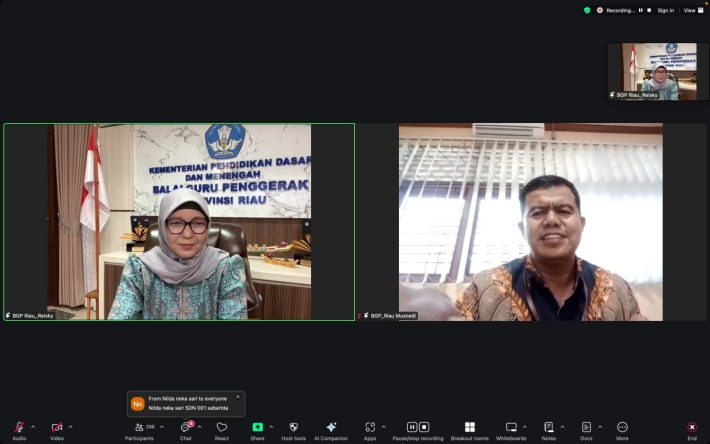
Task: Click the Sign in link
Action: click(666, 10)
